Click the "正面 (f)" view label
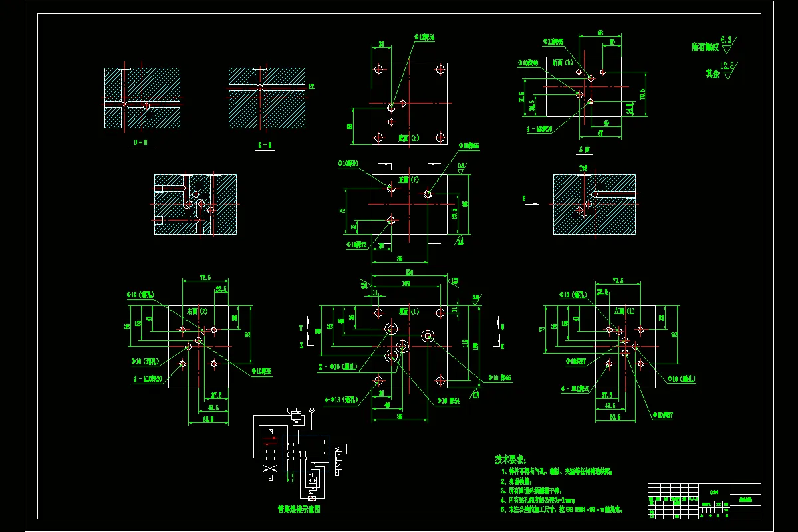This screenshot has width=798, height=532. pos(408,180)
